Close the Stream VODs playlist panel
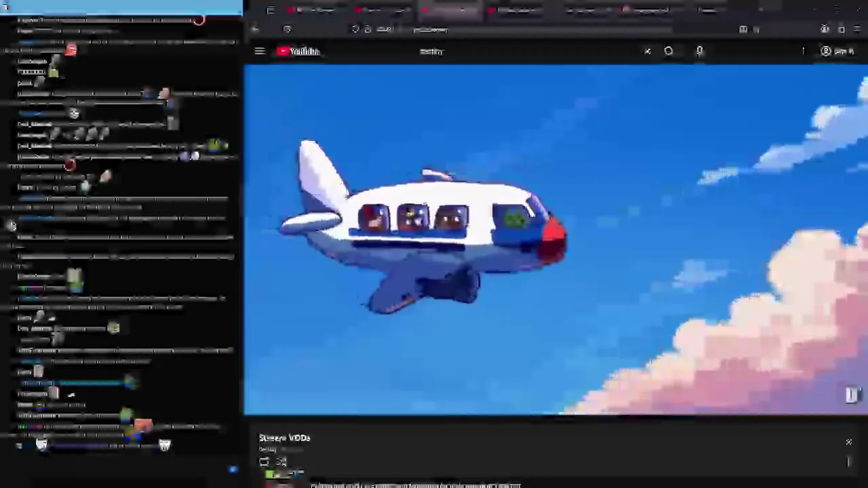 (848, 442)
